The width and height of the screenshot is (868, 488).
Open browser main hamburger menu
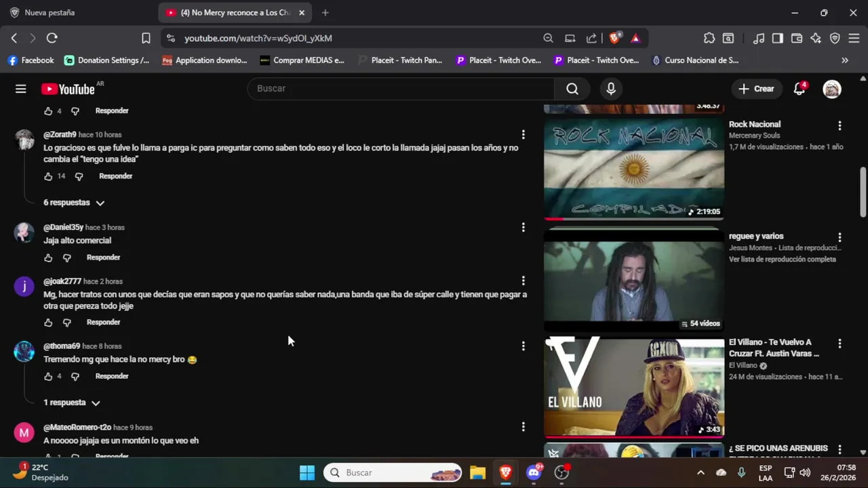(x=854, y=38)
